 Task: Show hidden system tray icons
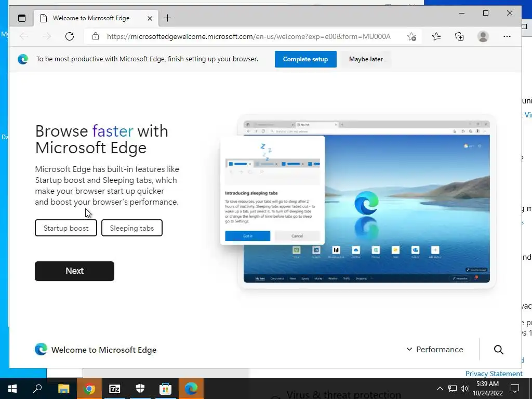pyautogui.click(x=440, y=389)
